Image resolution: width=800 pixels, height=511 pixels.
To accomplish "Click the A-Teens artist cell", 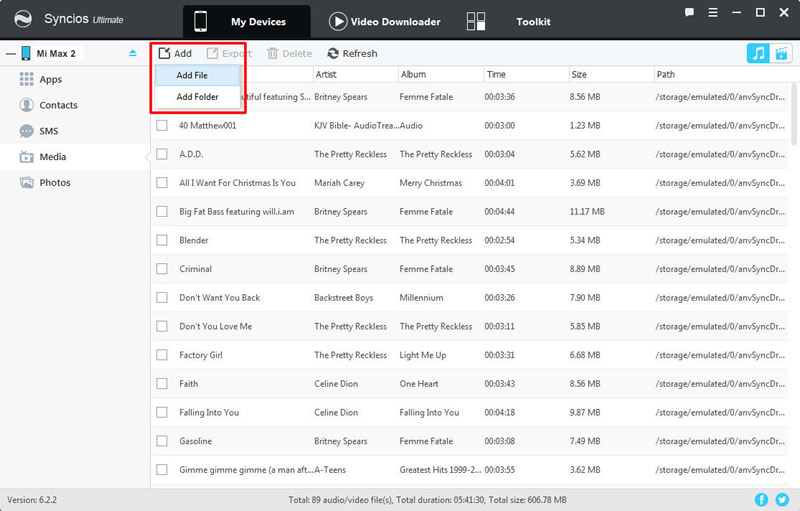I will pyautogui.click(x=330, y=470).
